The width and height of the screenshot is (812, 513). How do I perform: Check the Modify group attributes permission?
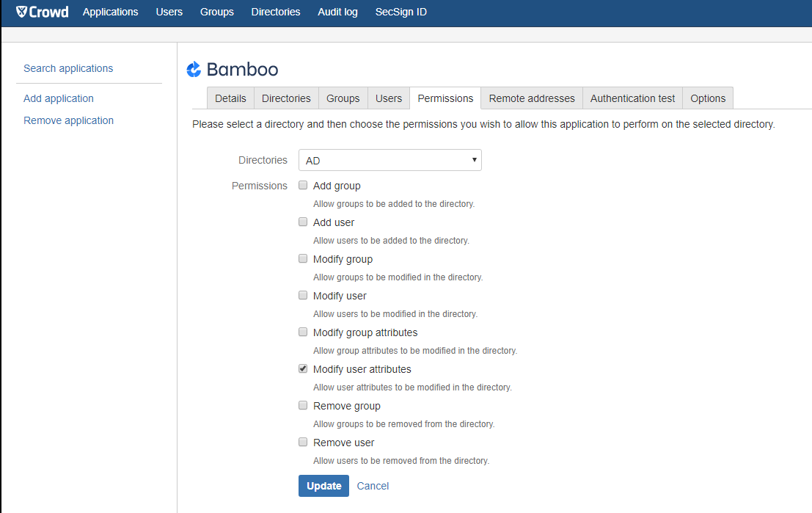[x=303, y=332]
